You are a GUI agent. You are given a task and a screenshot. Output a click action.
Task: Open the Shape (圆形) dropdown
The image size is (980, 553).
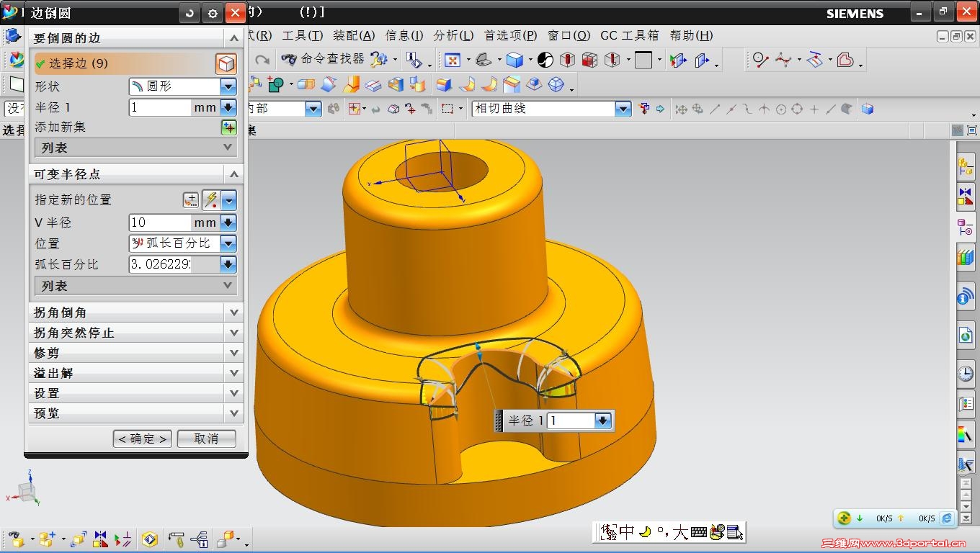[x=228, y=86]
